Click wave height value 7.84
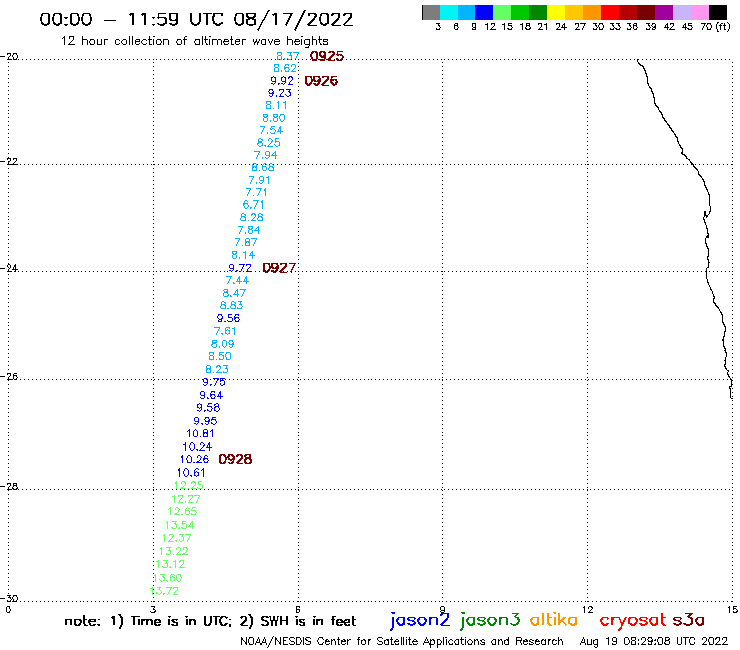740x650 pixels. coord(249,230)
